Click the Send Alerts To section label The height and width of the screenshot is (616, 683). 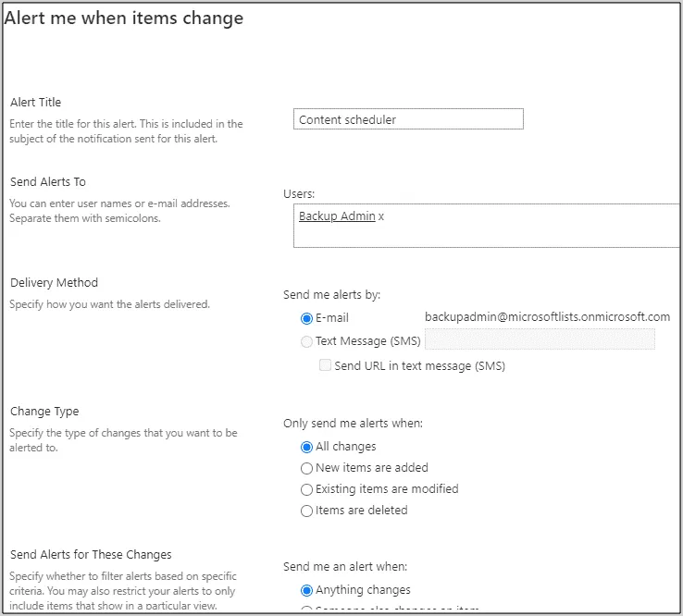pos(47,182)
